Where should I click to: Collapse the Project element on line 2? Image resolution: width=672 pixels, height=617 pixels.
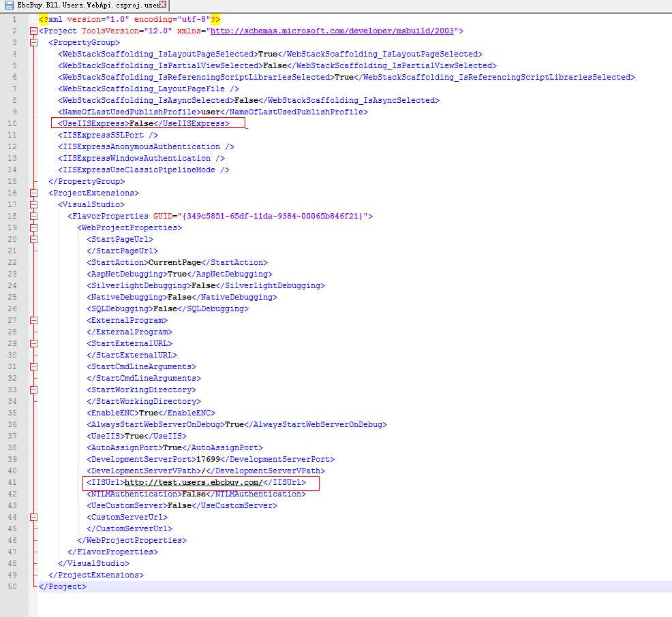point(33,31)
